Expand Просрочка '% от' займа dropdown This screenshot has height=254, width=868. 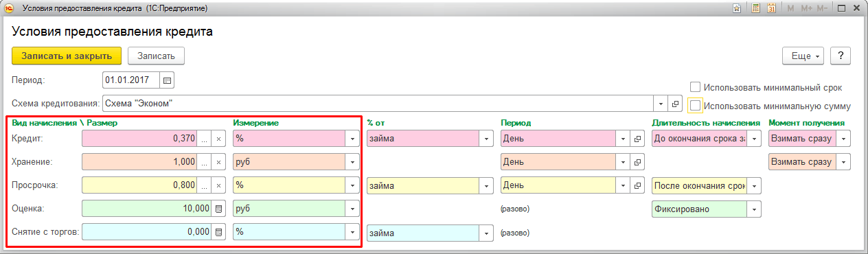487,185
